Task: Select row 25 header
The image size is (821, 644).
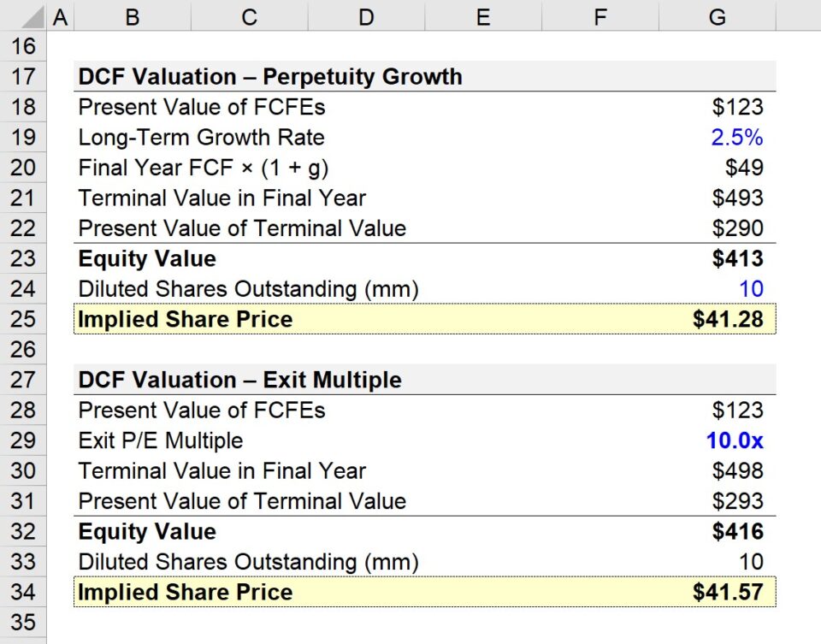Action: click(x=23, y=319)
